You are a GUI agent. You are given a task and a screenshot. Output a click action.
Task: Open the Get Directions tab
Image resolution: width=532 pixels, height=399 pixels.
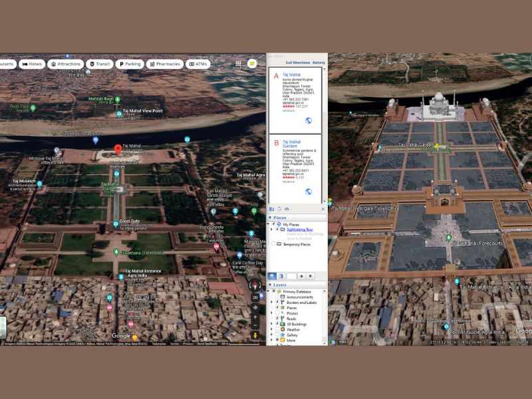(297, 63)
